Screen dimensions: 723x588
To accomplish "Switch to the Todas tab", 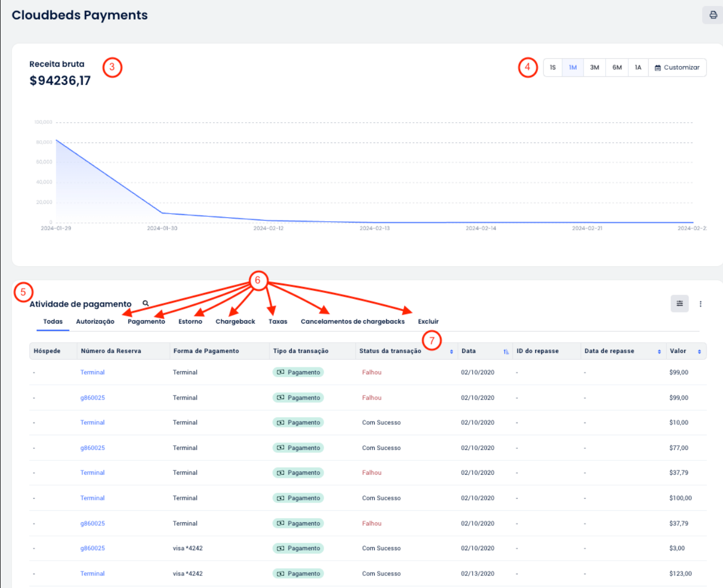I will (53, 321).
